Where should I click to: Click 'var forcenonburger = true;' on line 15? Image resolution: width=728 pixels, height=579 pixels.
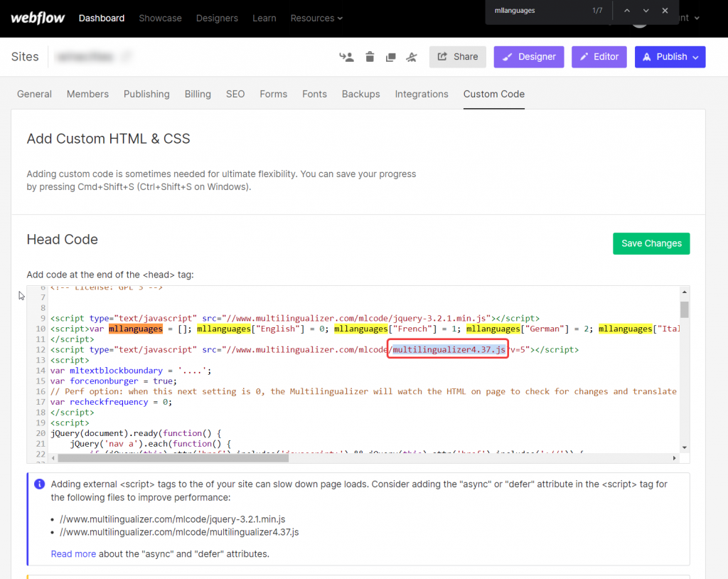coord(114,381)
